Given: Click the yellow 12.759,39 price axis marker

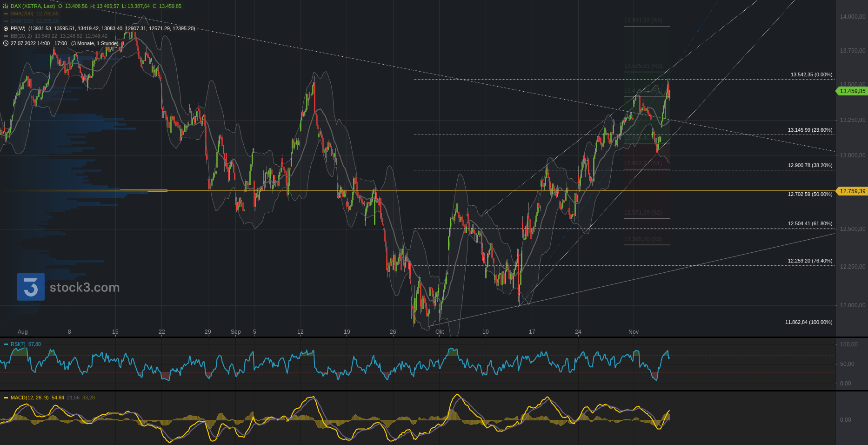Looking at the screenshot, I should (x=852, y=191).
